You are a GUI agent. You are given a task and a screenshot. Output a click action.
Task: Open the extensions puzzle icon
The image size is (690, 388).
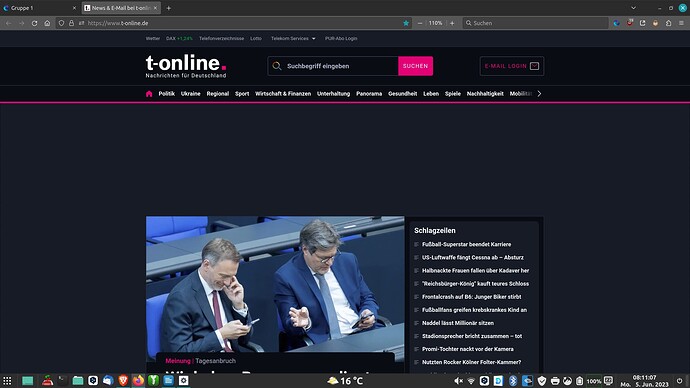pos(668,23)
